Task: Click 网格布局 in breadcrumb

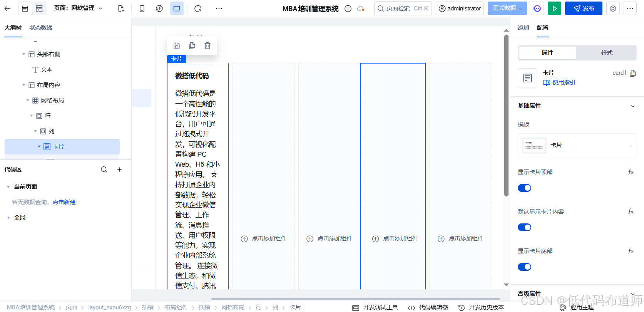Action: [233, 307]
